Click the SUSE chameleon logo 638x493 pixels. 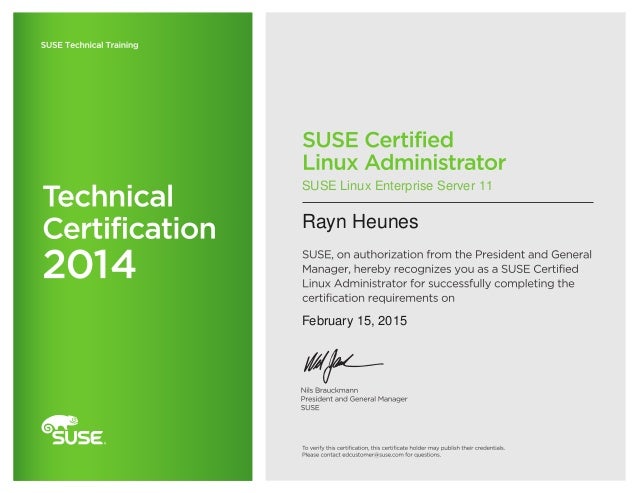[x=73, y=430]
